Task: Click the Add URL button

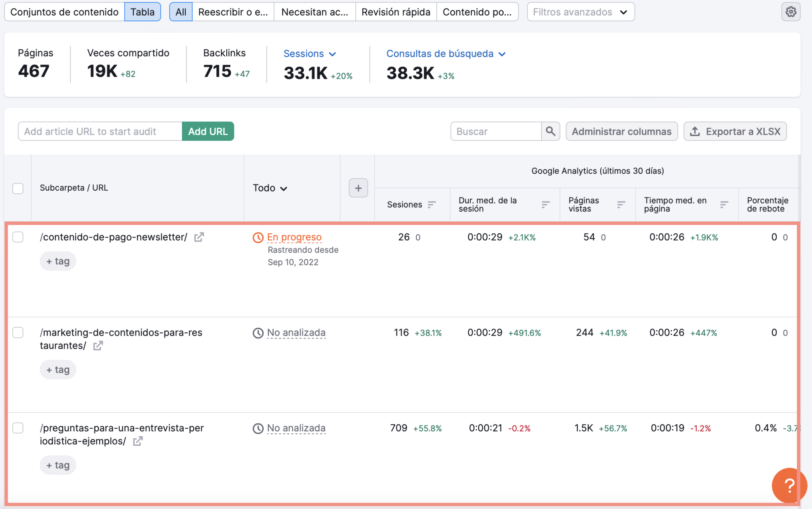Action: 207,131
